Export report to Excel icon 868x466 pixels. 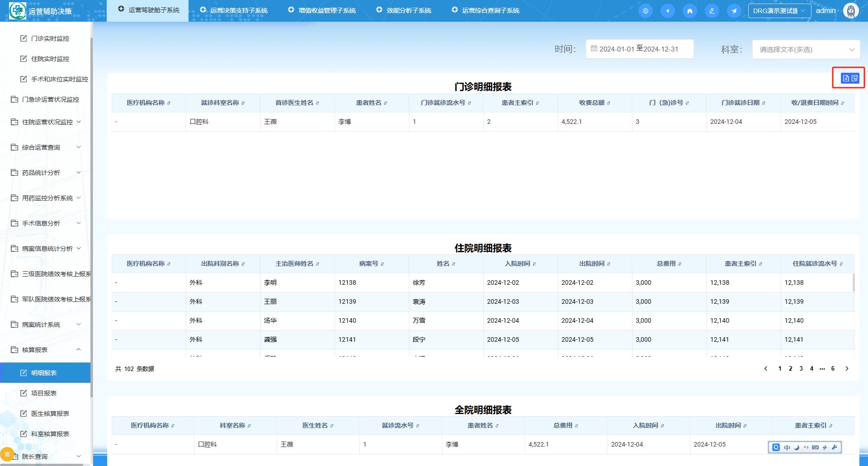coord(846,78)
